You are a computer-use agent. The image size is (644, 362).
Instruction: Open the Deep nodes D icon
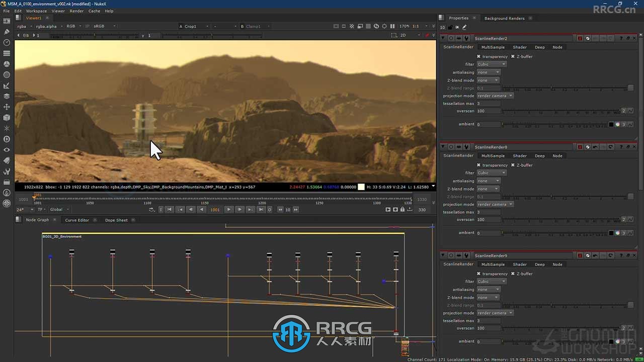[x=7, y=139]
